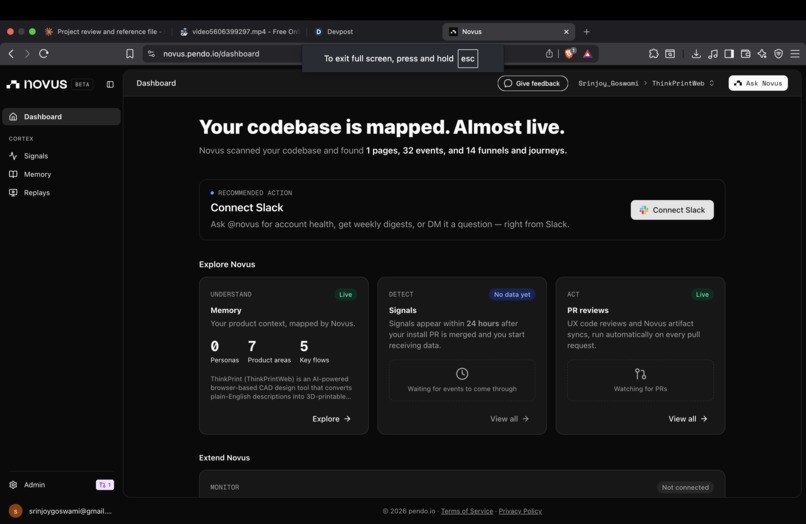The height and width of the screenshot is (524, 806).
Task: Open the browser hamburger menu
Action: click(x=795, y=53)
